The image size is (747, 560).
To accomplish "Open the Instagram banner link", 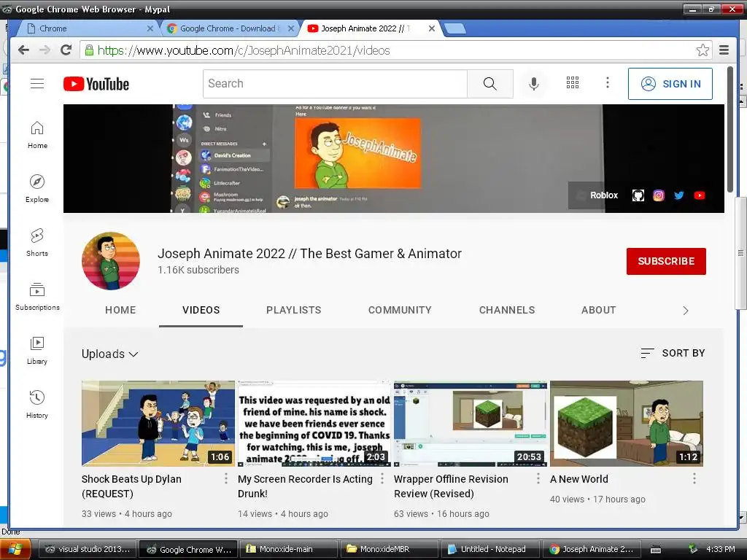I will 659,195.
